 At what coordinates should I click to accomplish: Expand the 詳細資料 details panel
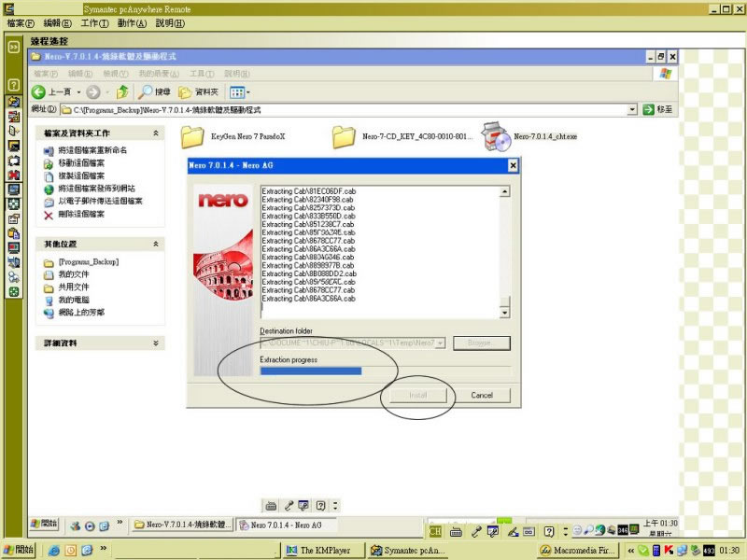click(x=156, y=343)
